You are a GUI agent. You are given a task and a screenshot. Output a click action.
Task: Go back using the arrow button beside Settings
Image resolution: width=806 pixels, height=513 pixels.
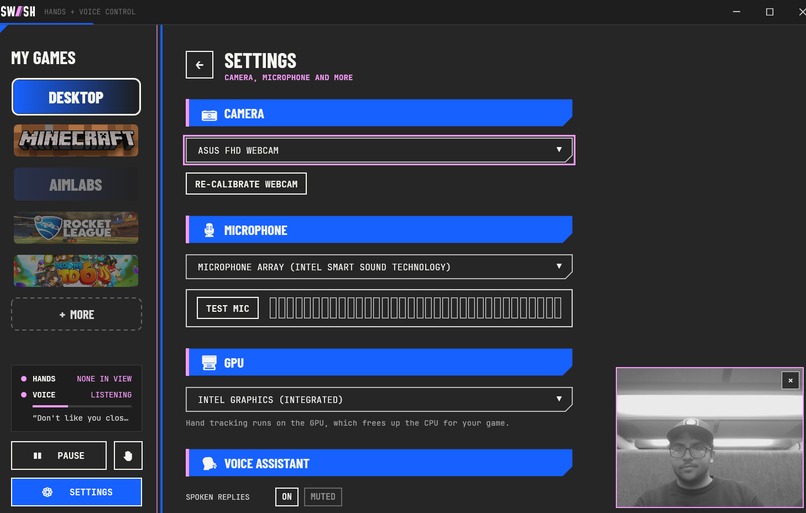coord(199,65)
